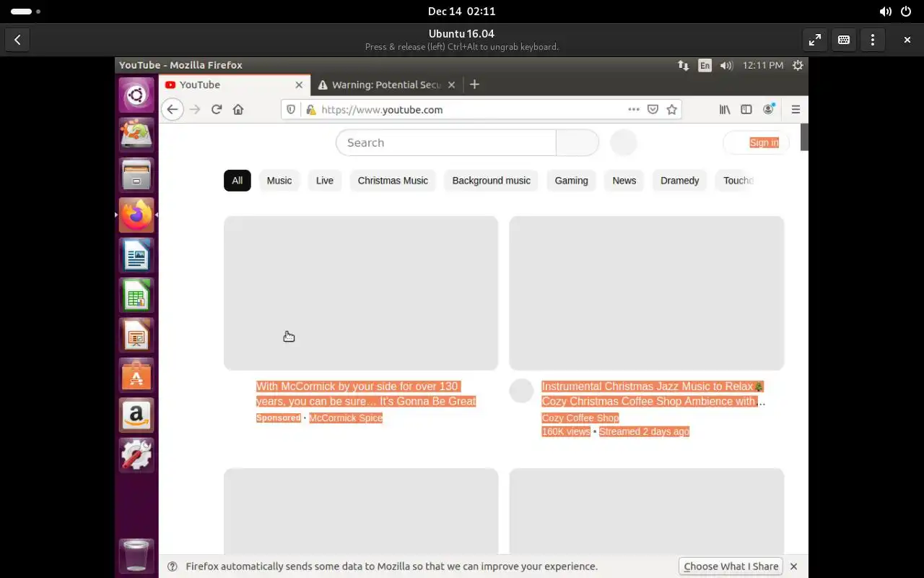The width and height of the screenshot is (924, 578).
Task: Open keyboard icon in viewer top bar
Action: (x=844, y=40)
